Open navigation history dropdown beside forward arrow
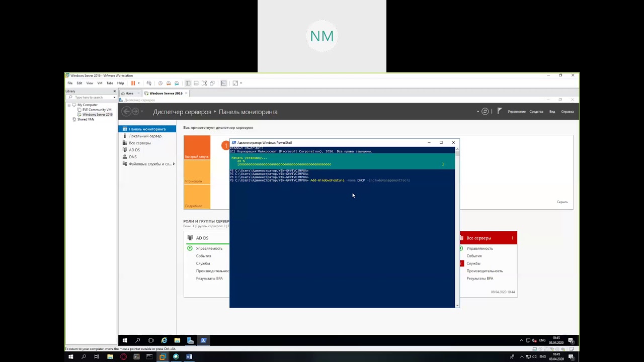This screenshot has width=644, height=362. click(x=142, y=112)
